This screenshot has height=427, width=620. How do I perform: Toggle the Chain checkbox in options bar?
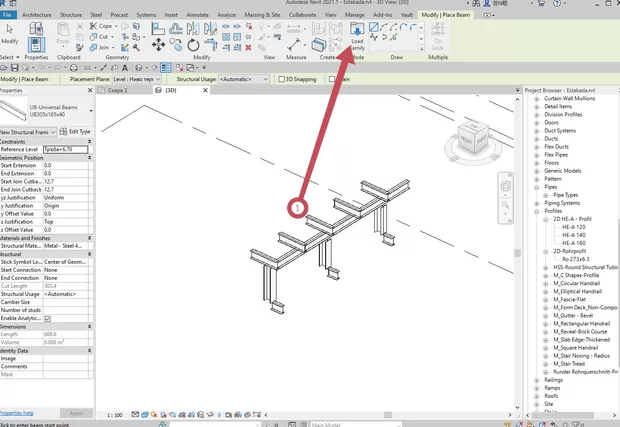tap(337, 78)
